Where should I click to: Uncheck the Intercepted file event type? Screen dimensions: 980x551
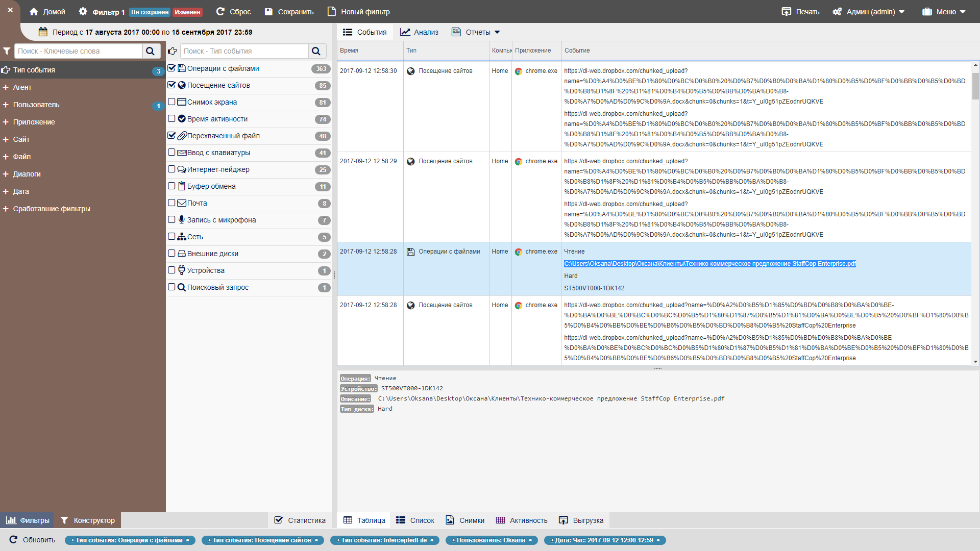click(x=172, y=136)
